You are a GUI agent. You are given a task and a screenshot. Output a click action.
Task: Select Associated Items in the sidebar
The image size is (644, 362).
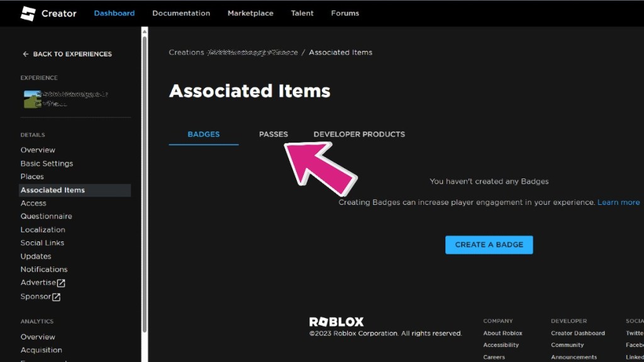click(x=53, y=189)
